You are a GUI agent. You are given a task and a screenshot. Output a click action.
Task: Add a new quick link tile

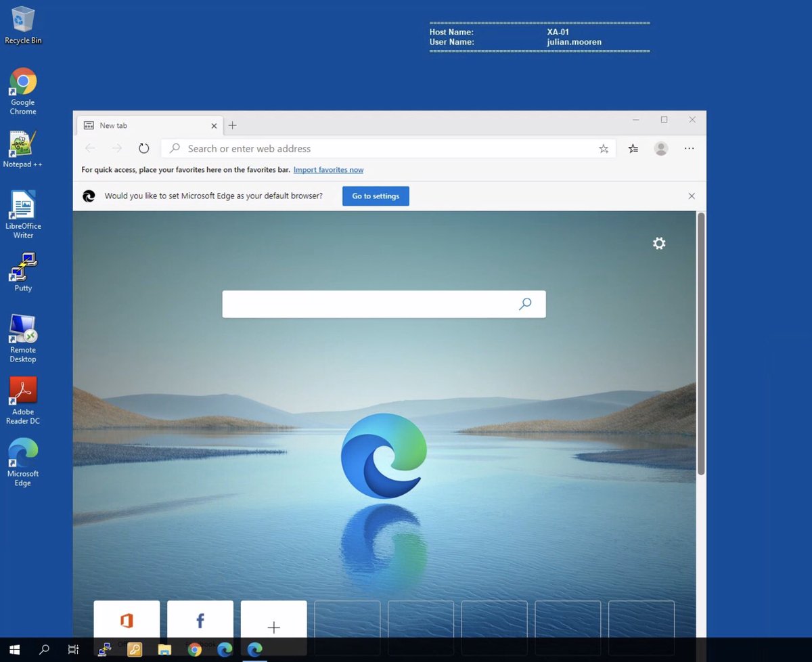pos(273,619)
